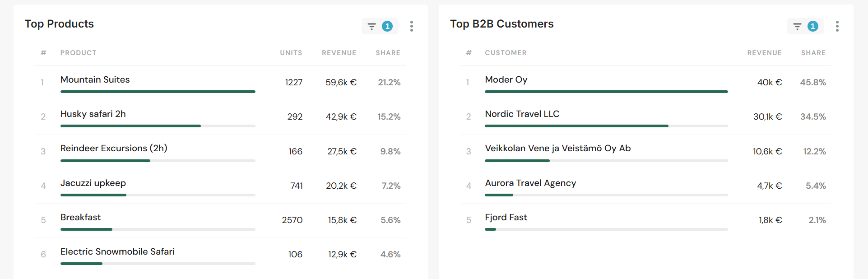Sort products by Units column

[x=291, y=53]
